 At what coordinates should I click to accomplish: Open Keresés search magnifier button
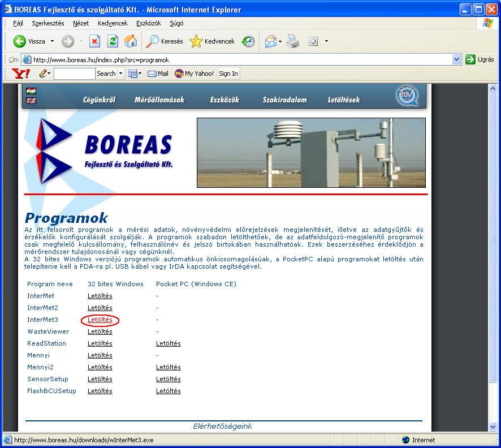coord(165,41)
